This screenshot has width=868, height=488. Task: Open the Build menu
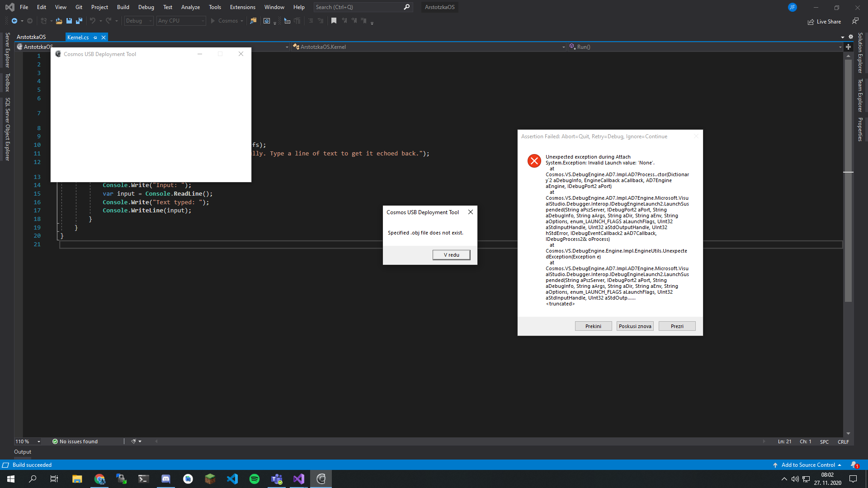coord(123,7)
